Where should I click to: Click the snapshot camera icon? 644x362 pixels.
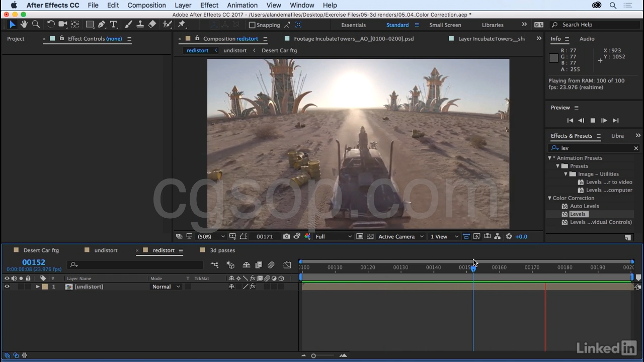pyautogui.click(x=286, y=236)
